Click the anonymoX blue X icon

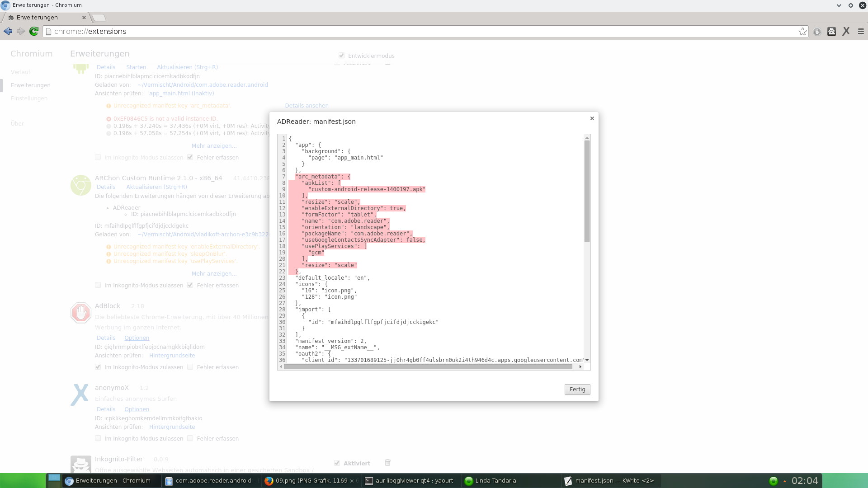click(x=80, y=394)
